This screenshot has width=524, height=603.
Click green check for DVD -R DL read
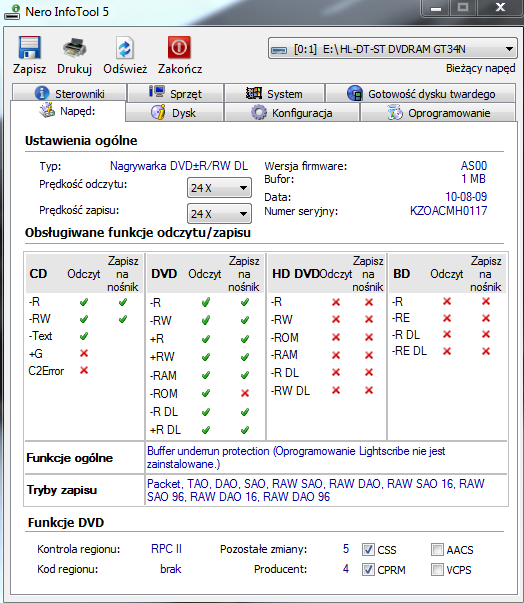pyautogui.click(x=206, y=412)
